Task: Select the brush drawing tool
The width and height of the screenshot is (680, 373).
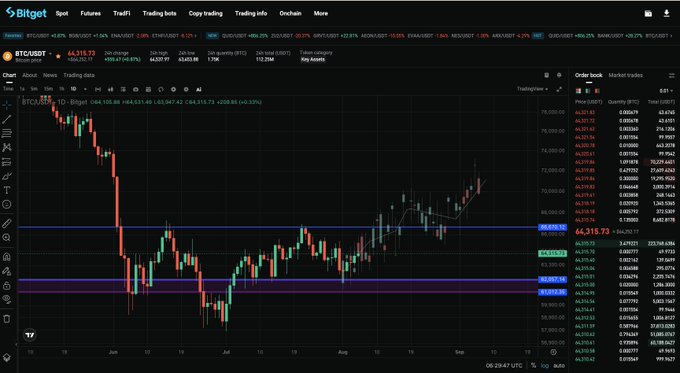Action: (7, 176)
